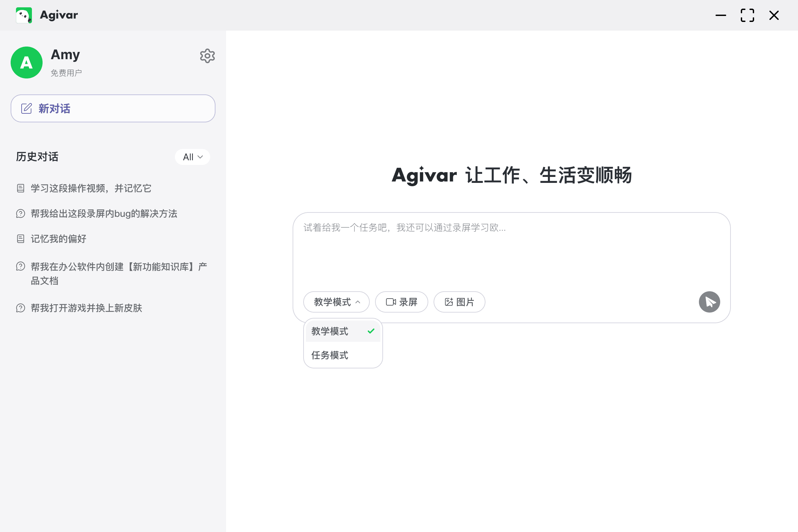Click Amy's green avatar
Image resolution: width=798 pixels, height=532 pixels.
(27, 63)
